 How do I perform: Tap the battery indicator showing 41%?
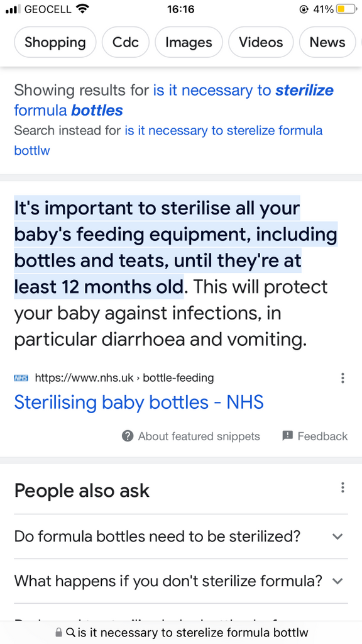pyautogui.click(x=346, y=9)
